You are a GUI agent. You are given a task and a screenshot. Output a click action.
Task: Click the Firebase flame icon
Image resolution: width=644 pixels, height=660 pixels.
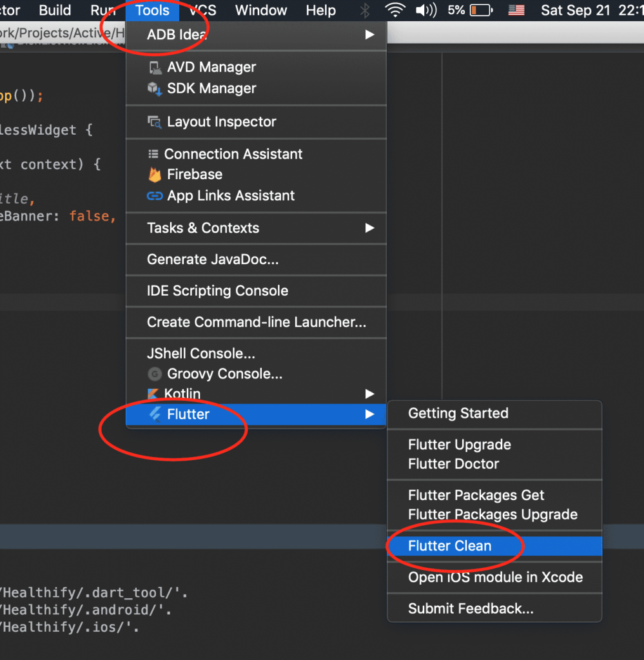pyautogui.click(x=155, y=175)
